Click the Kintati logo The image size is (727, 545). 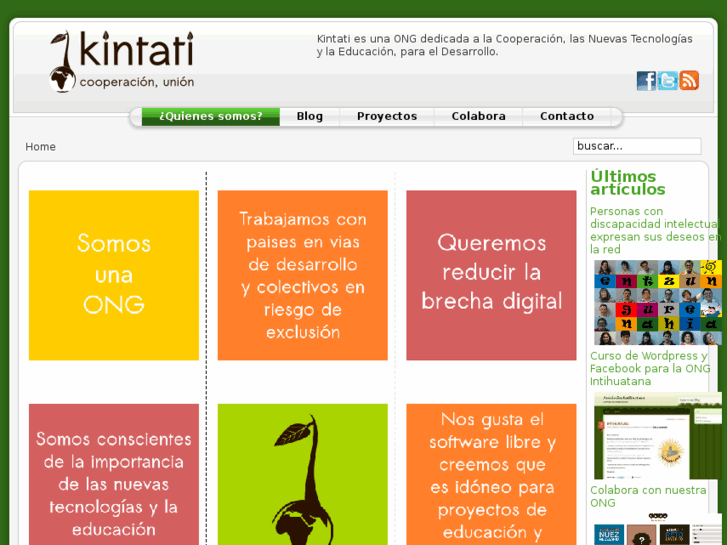(x=122, y=61)
